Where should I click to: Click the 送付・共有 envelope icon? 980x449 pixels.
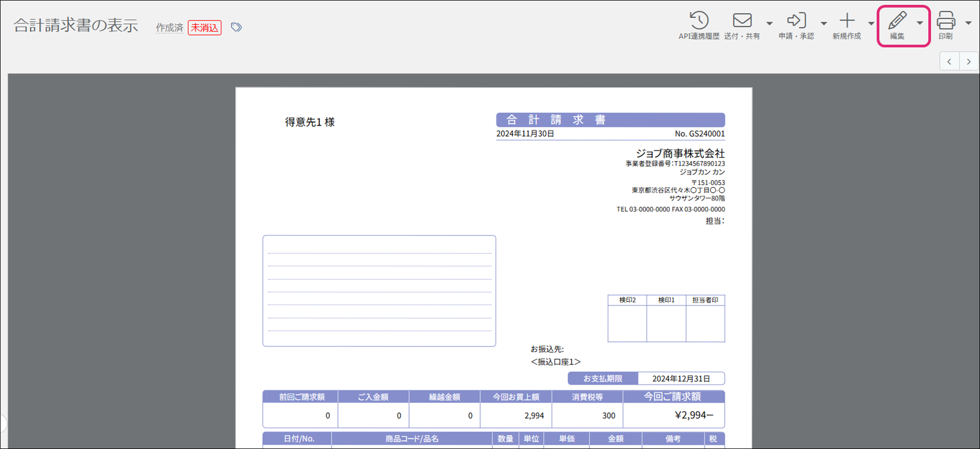tap(742, 21)
